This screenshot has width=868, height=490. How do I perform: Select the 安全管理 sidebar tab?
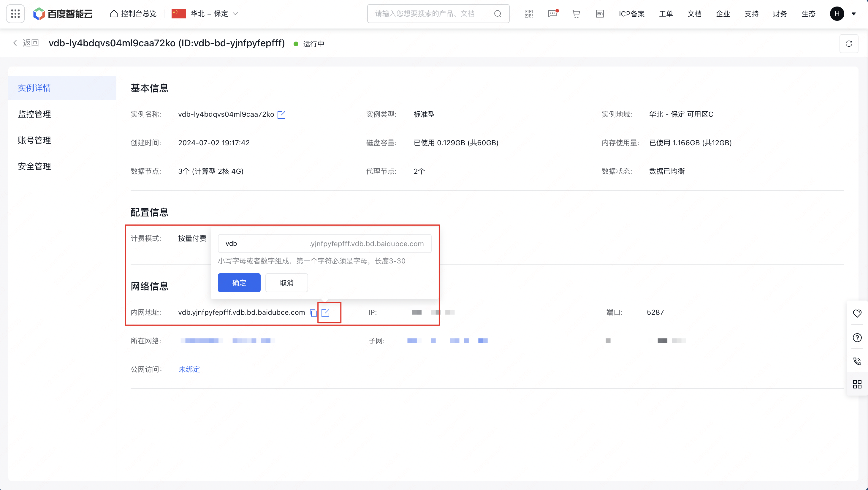pyautogui.click(x=62, y=167)
